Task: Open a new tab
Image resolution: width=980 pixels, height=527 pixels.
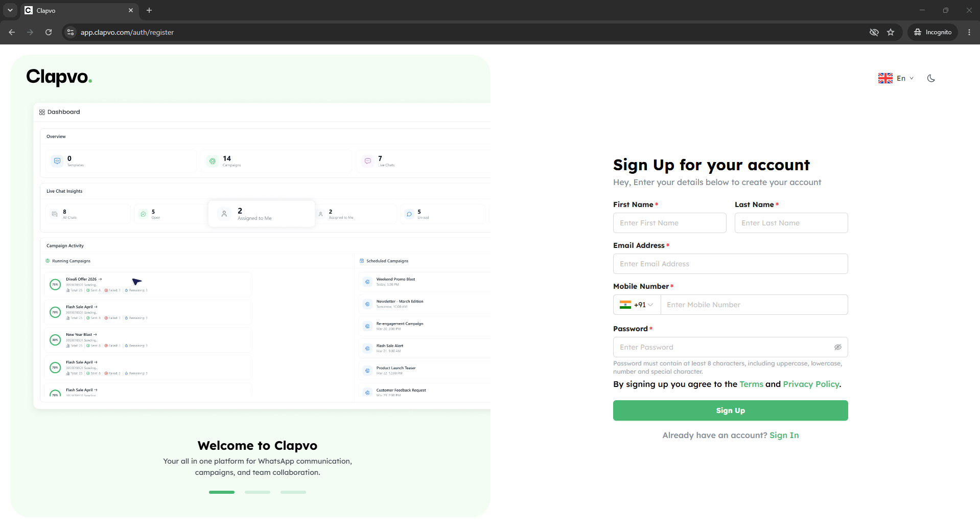Action: 149,10
